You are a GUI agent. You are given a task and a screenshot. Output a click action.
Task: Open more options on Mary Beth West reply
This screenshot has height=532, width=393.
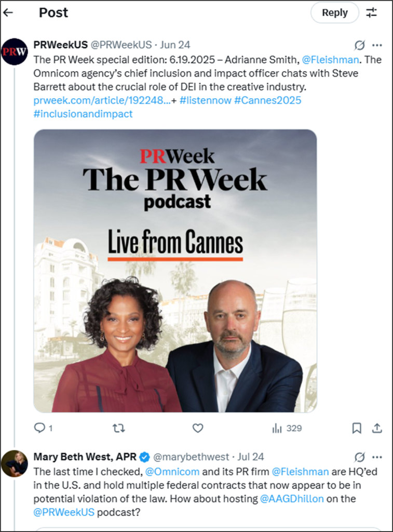377,457
